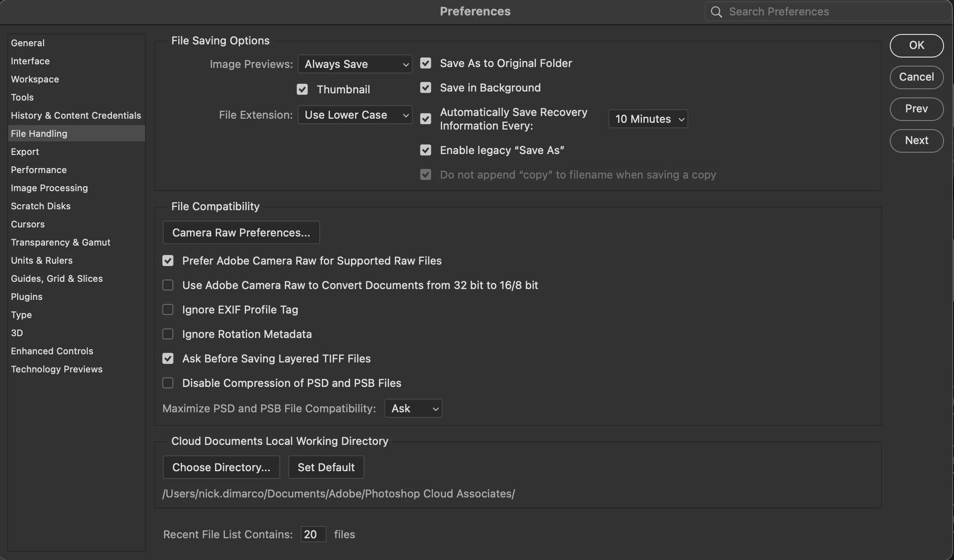
Task: Click the search magnifier icon
Action: [x=716, y=12]
